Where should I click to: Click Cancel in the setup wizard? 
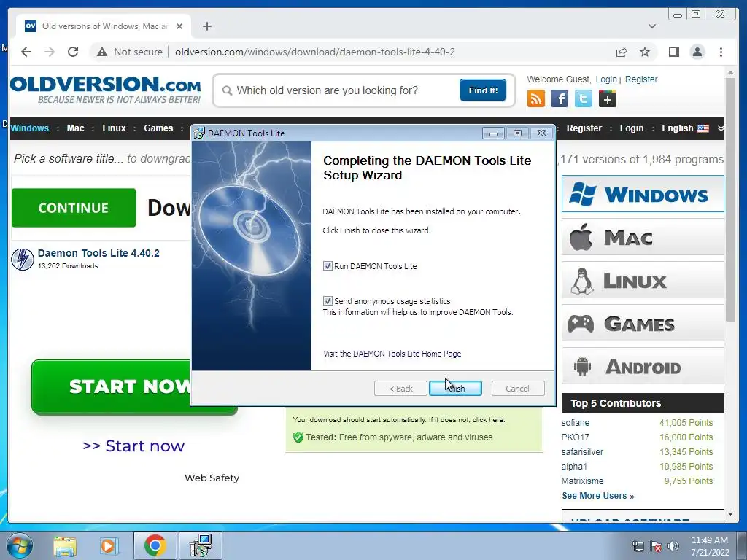click(518, 389)
